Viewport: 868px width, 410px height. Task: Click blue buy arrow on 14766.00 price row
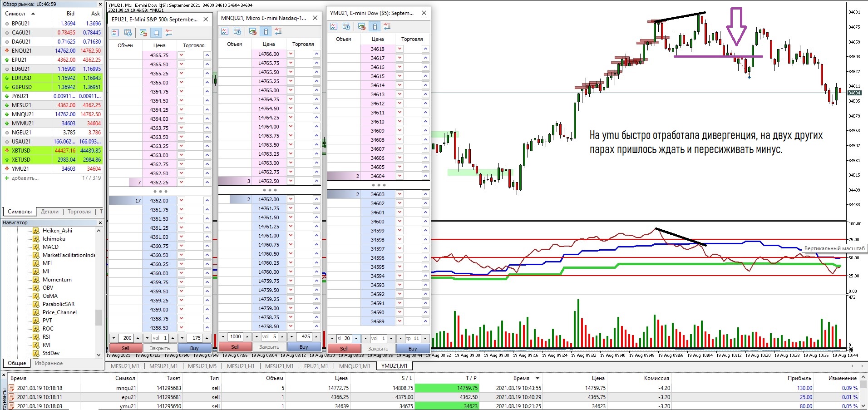316,54
